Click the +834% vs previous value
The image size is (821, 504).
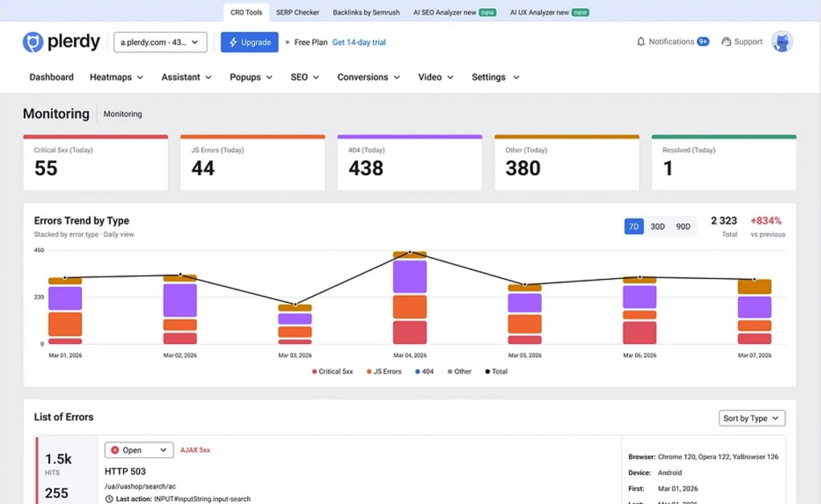(766, 221)
